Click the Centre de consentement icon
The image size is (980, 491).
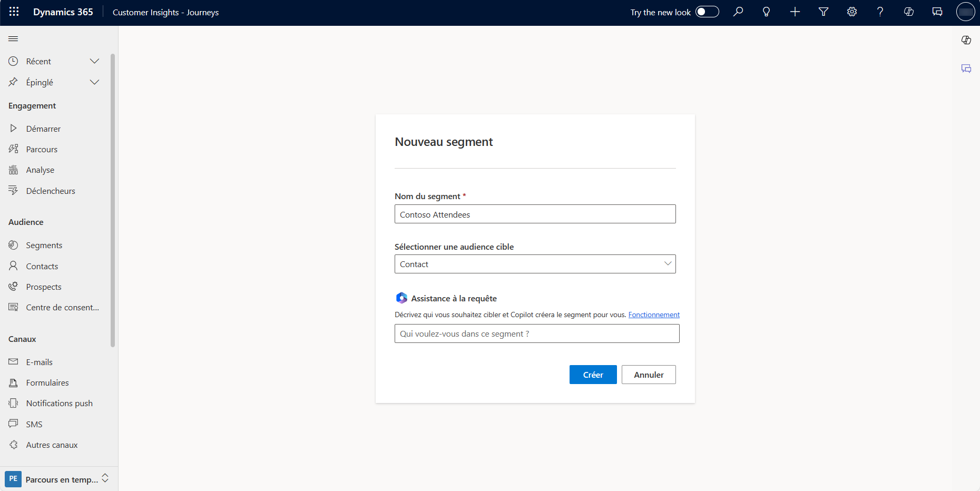[13, 307]
